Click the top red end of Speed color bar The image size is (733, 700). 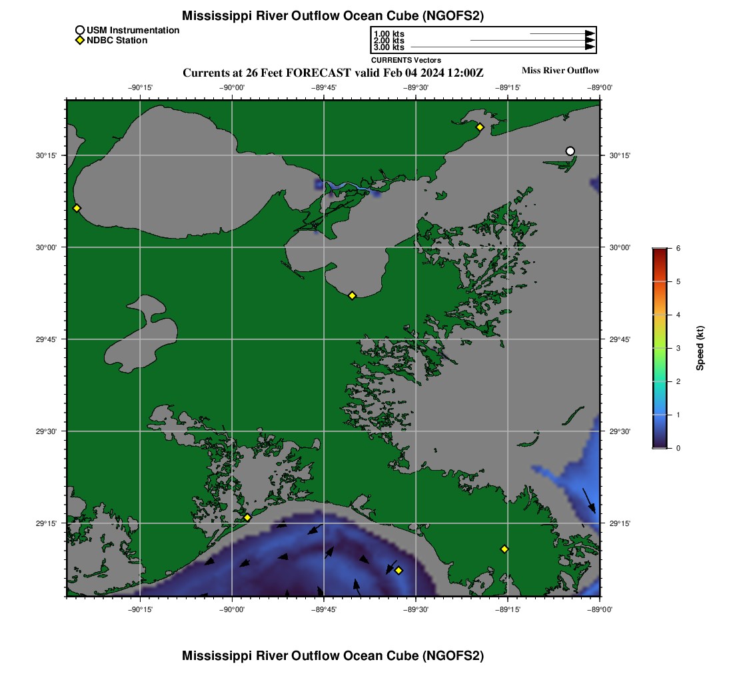pyautogui.click(x=659, y=251)
